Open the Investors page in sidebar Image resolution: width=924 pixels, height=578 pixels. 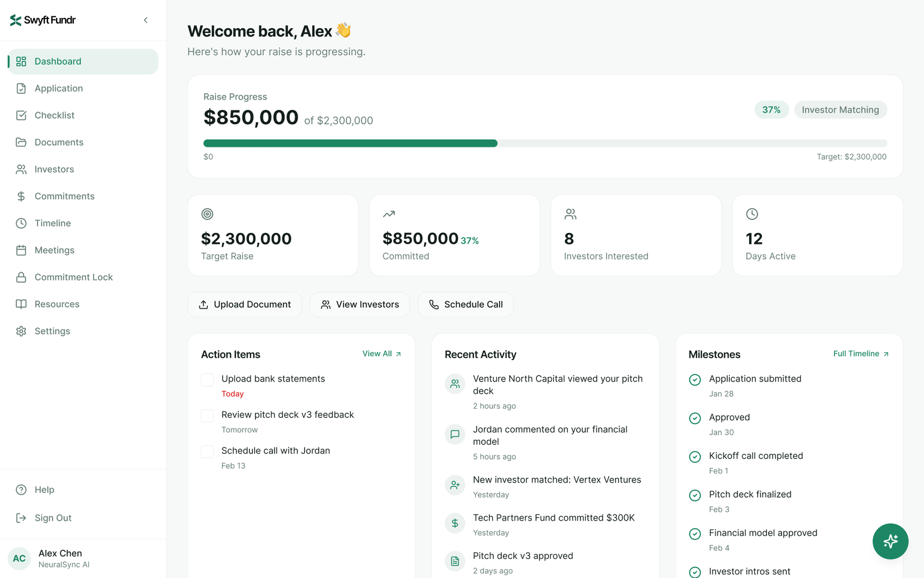54,169
